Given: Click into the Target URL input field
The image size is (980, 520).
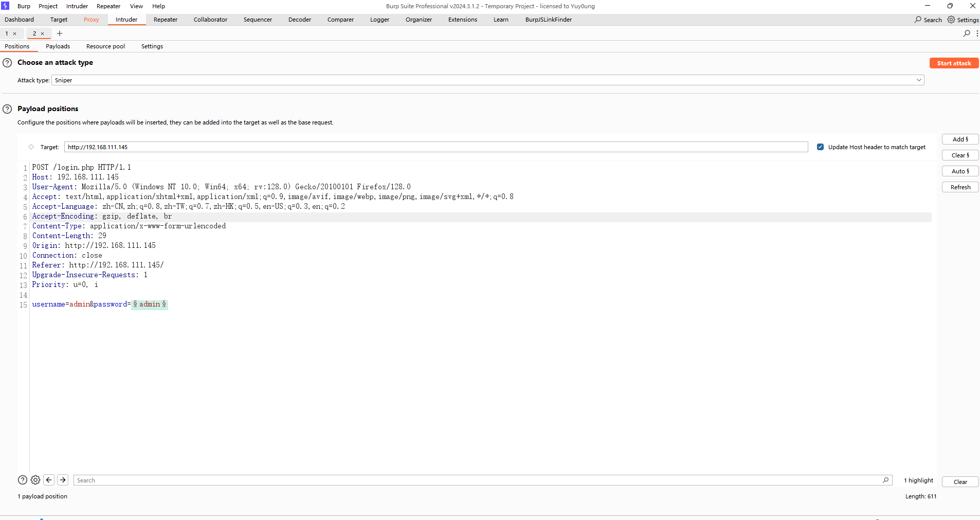Looking at the screenshot, I should 435,147.
